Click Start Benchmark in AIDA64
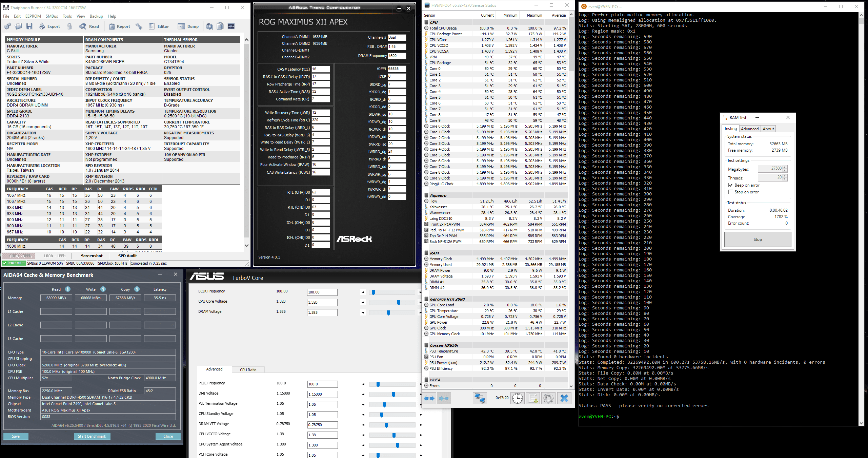The width and height of the screenshot is (868, 458). pyautogui.click(x=92, y=436)
